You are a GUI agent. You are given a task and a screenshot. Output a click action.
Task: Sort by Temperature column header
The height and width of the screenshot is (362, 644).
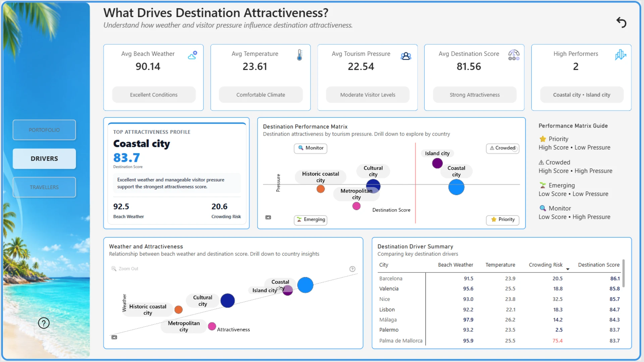(500, 265)
